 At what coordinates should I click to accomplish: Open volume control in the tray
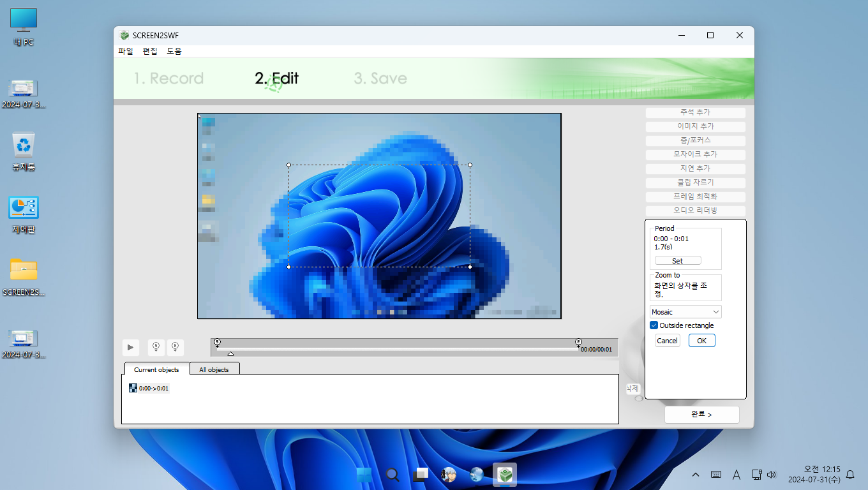772,475
